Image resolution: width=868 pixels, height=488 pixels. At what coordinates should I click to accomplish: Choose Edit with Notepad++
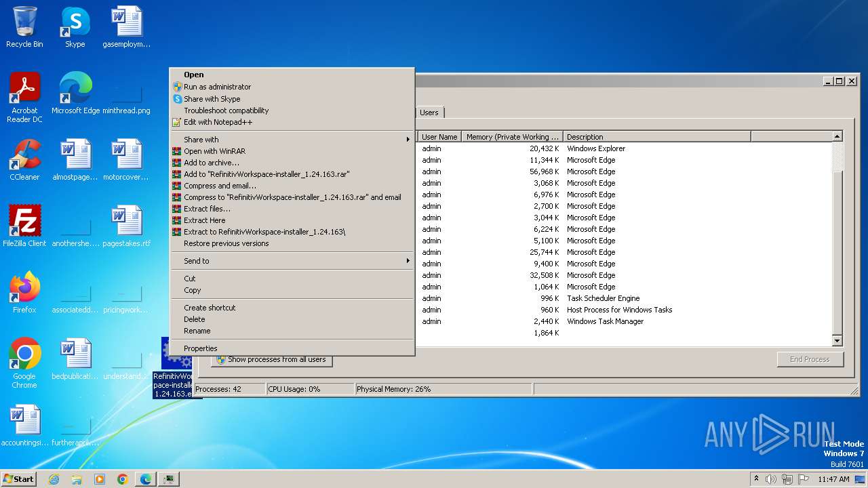click(x=292, y=122)
